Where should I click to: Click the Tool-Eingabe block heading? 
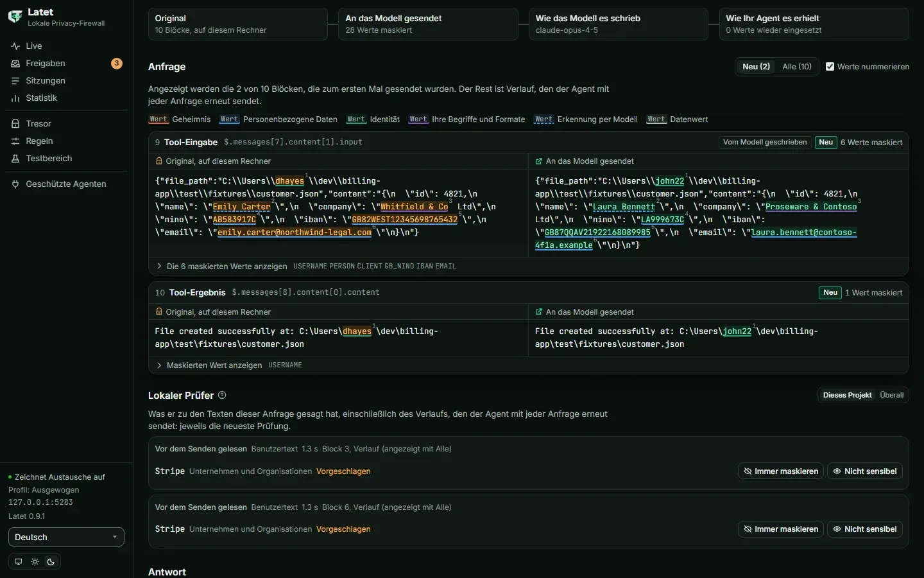191,143
